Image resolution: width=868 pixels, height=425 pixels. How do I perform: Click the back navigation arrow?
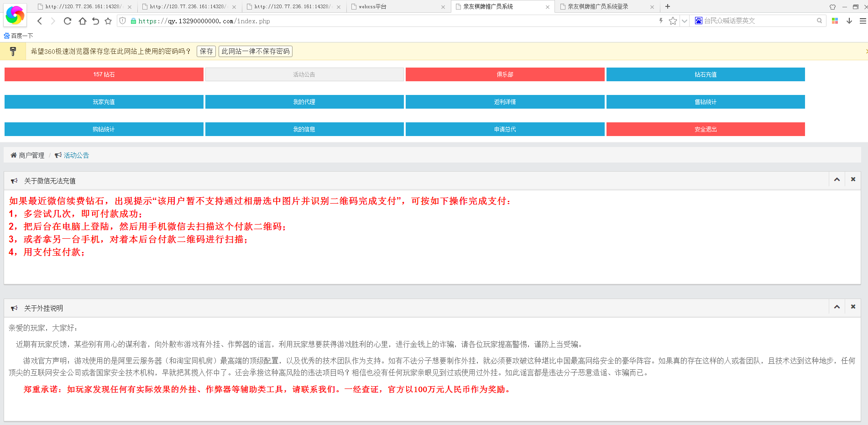pyautogui.click(x=40, y=21)
